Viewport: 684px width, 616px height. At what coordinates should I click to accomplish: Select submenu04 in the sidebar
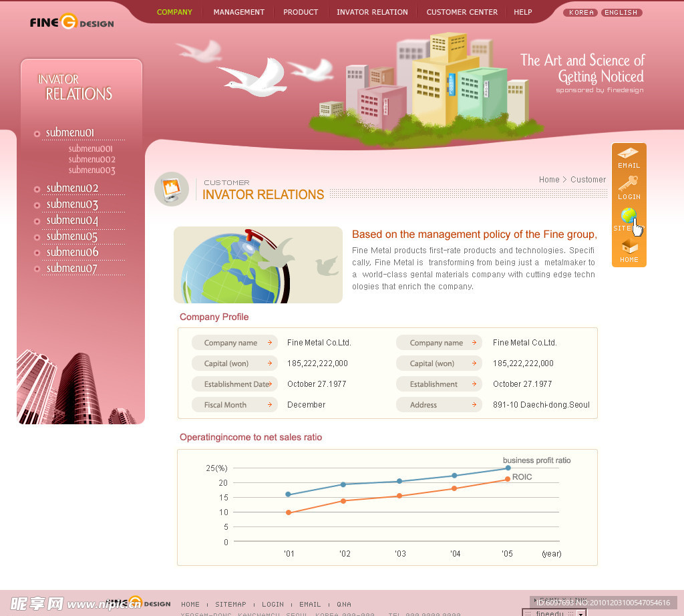tap(72, 220)
